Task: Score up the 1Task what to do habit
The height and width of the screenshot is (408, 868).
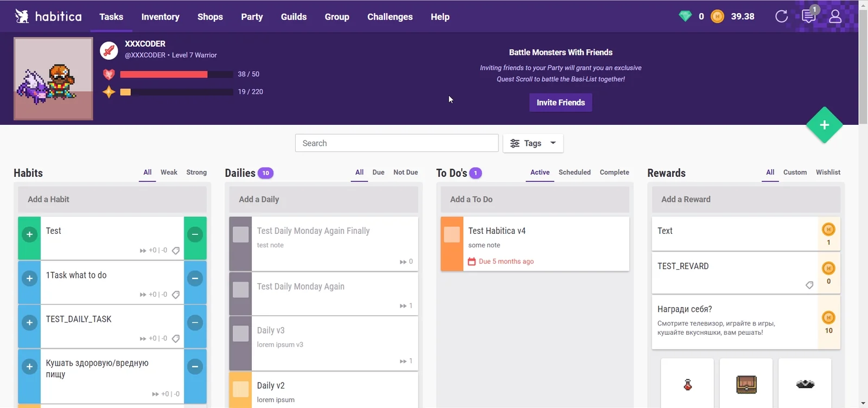Action: [x=29, y=278]
